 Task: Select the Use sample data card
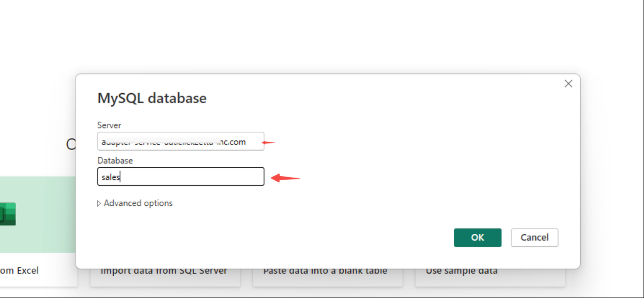(462, 272)
